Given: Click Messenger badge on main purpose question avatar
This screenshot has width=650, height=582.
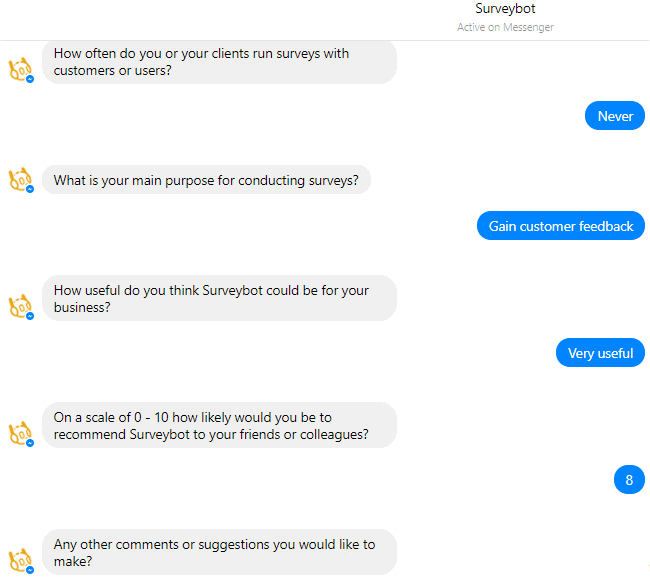Looking at the screenshot, I should [x=30, y=189].
